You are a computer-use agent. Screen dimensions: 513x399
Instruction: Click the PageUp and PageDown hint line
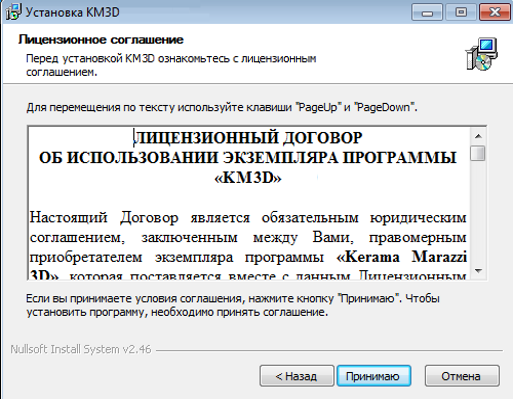click(222, 107)
